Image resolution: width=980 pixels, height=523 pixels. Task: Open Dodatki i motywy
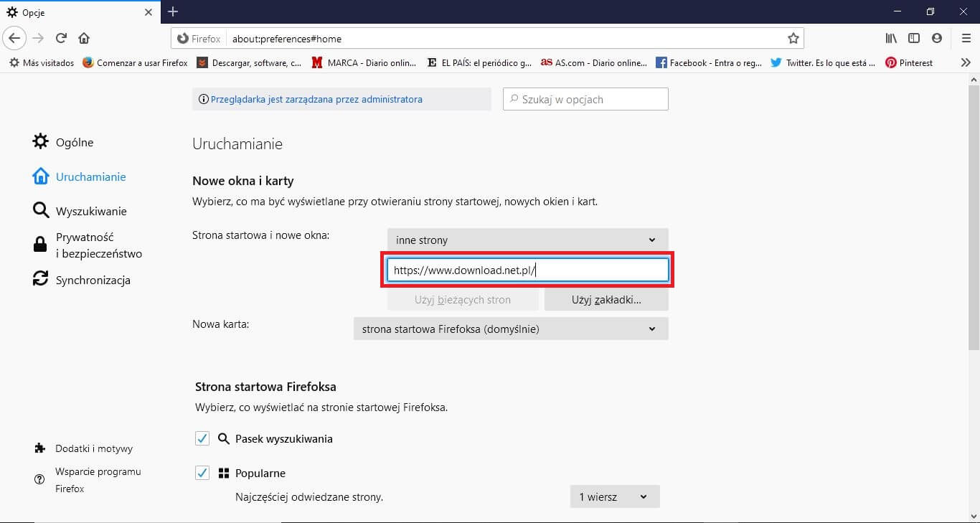coord(83,448)
